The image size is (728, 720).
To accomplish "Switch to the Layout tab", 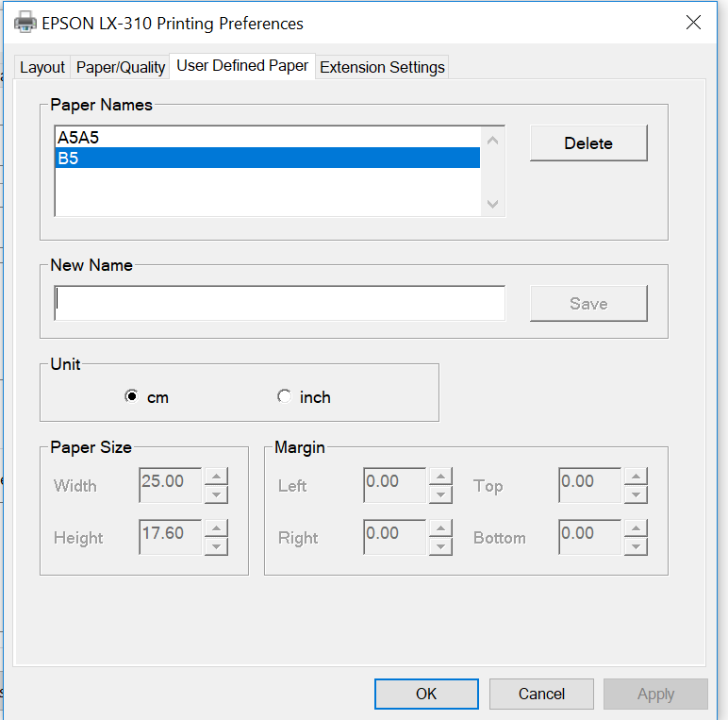I will [42, 67].
